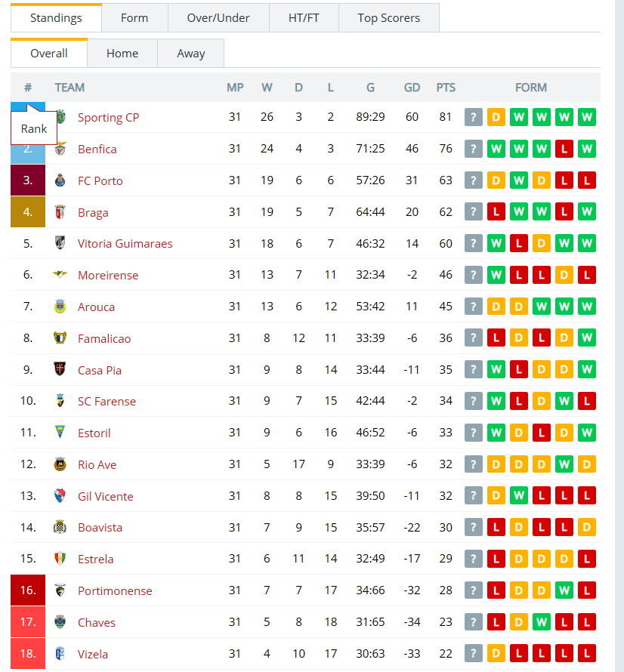
Task: Click the Sporting CP club crest icon
Action: [61, 116]
